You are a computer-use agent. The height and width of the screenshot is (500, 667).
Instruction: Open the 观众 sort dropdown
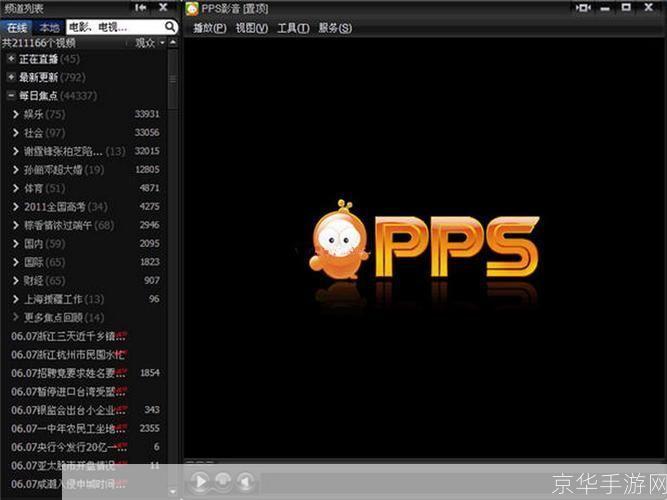pos(149,43)
